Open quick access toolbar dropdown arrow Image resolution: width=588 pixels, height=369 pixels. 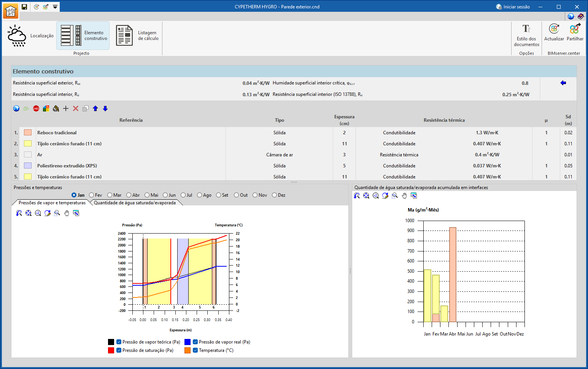tap(55, 7)
